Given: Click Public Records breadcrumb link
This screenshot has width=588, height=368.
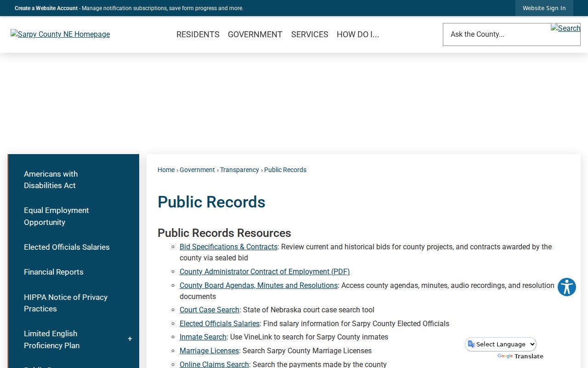Looking at the screenshot, I should tap(285, 170).
